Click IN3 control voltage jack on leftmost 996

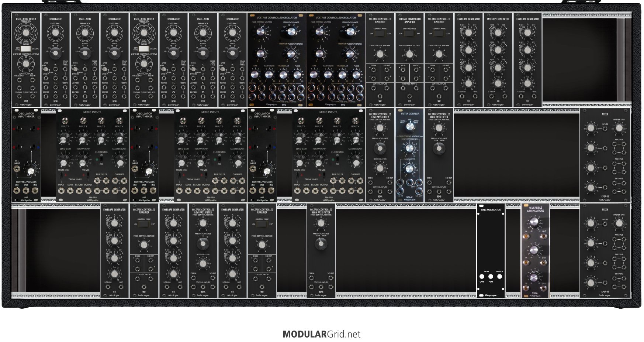pos(35,191)
